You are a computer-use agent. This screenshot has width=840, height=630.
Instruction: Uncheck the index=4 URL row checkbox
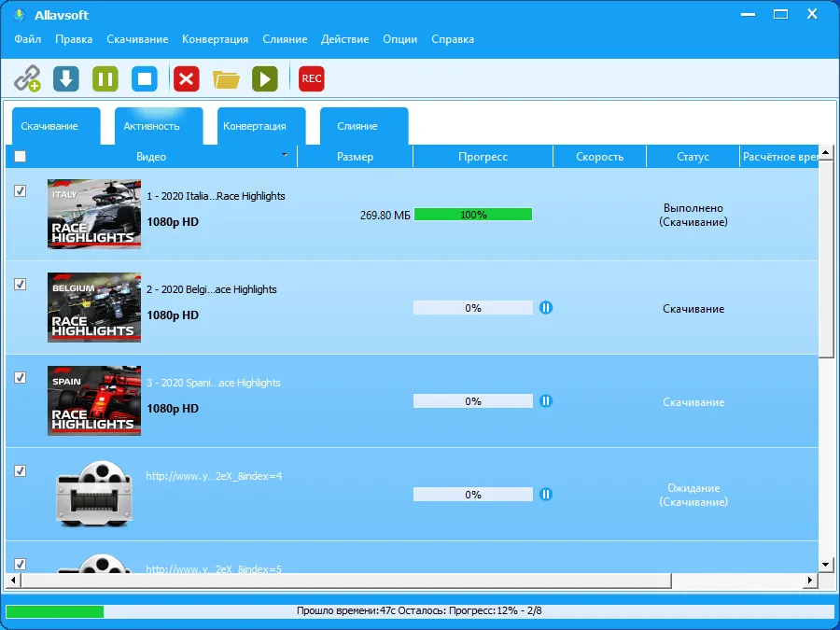point(20,471)
